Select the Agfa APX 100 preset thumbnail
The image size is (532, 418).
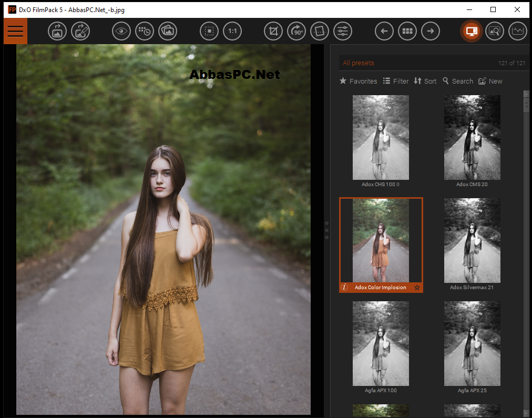click(381, 344)
